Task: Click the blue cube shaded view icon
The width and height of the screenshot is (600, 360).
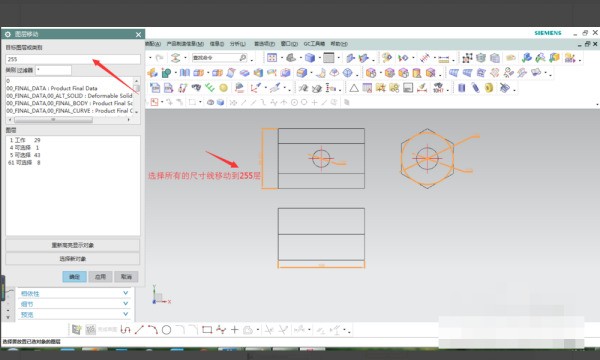Action: pos(310,58)
